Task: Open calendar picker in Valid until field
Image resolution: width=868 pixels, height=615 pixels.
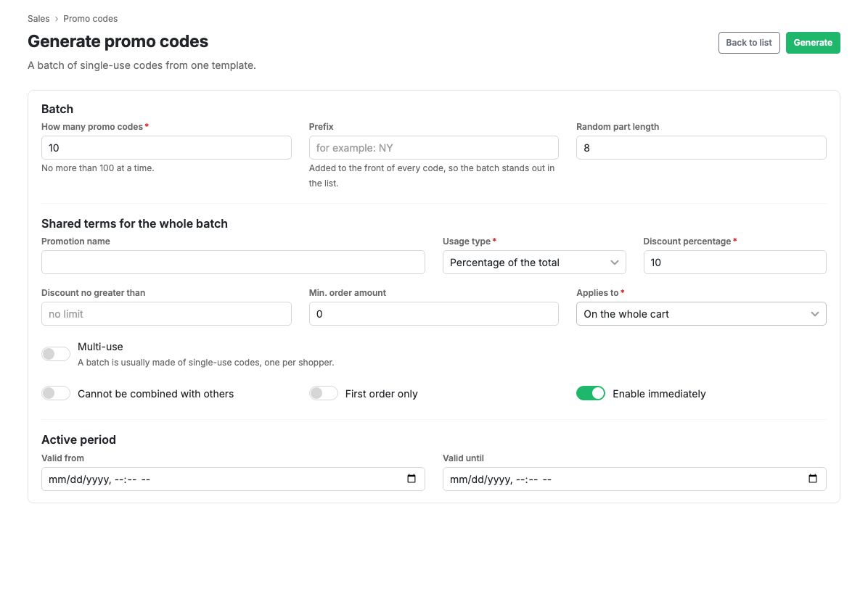Action: point(813,479)
